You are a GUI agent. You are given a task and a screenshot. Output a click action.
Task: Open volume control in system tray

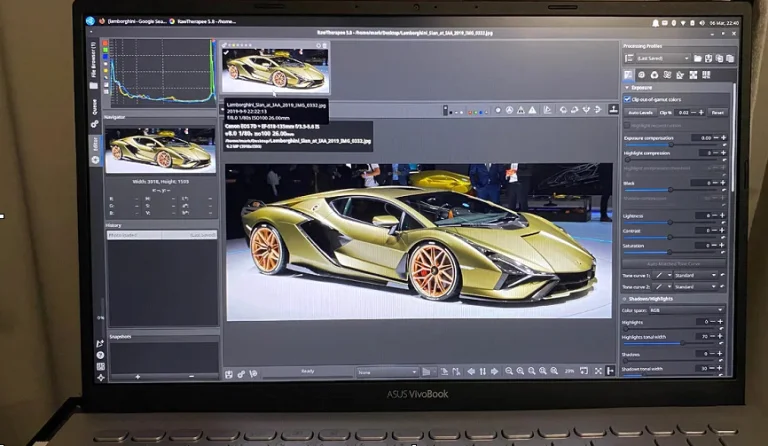click(702, 23)
